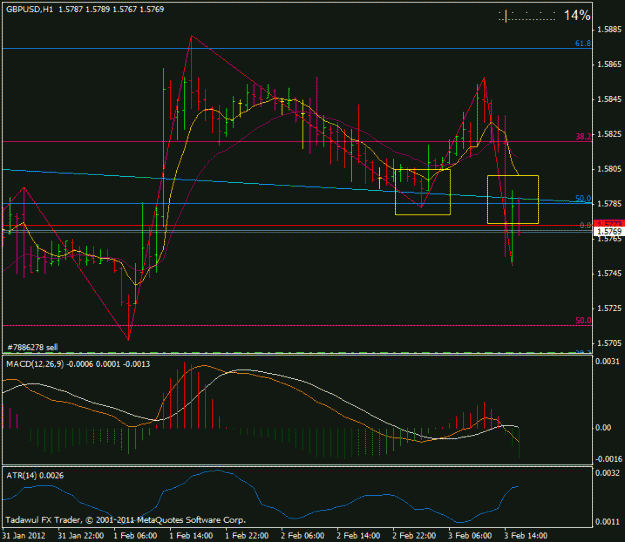Select the magenta 50.0 label near 1.5725
The image size is (625, 542).
(x=583, y=320)
